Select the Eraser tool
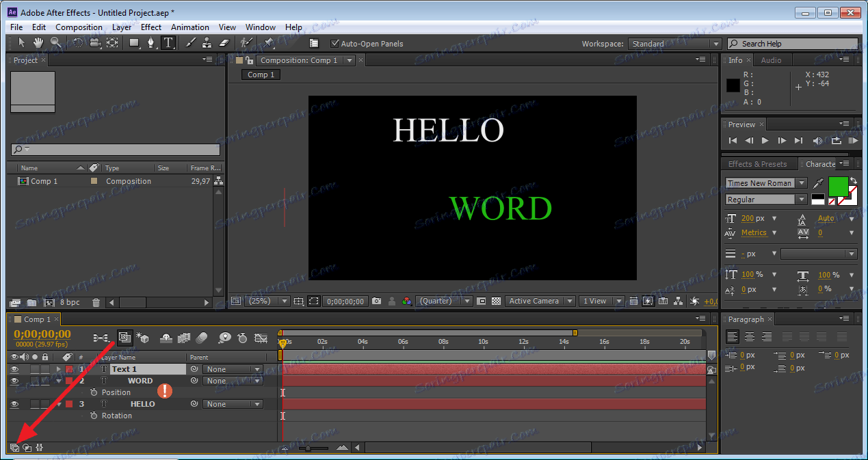Viewport: 868px width, 460px height. 224,43
